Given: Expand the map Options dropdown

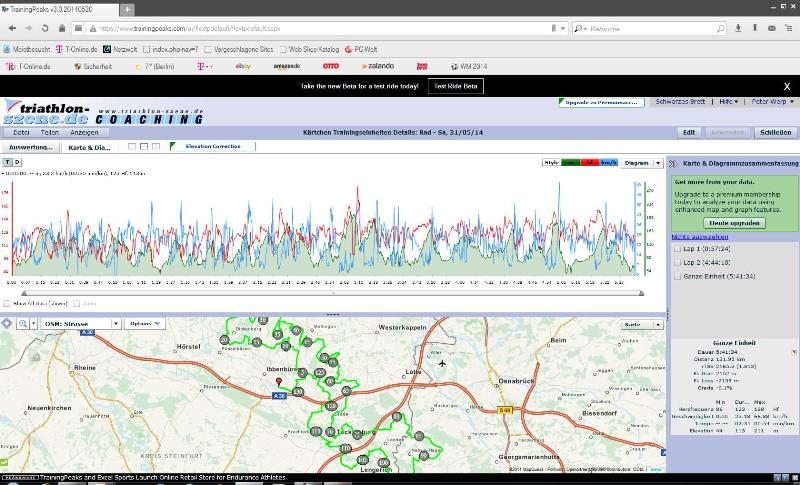Looking at the screenshot, I should [x=146, y=324].
